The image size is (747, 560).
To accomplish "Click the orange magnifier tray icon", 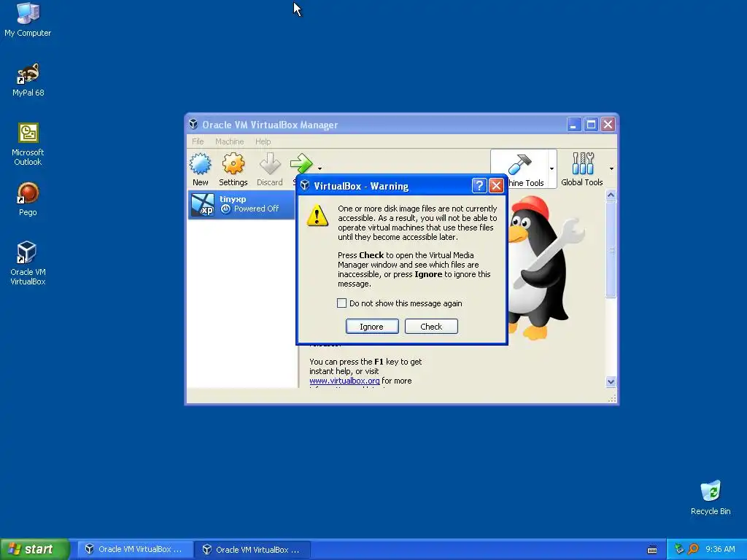I will (x=693, y=549).
